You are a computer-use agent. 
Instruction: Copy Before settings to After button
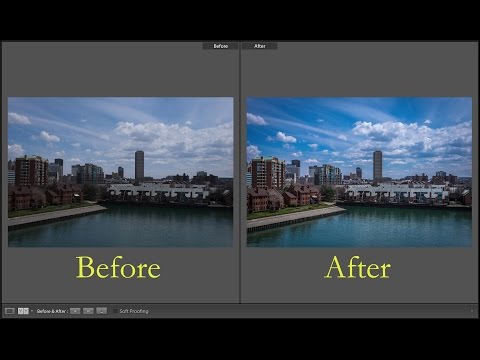click(x=75, y=311)
